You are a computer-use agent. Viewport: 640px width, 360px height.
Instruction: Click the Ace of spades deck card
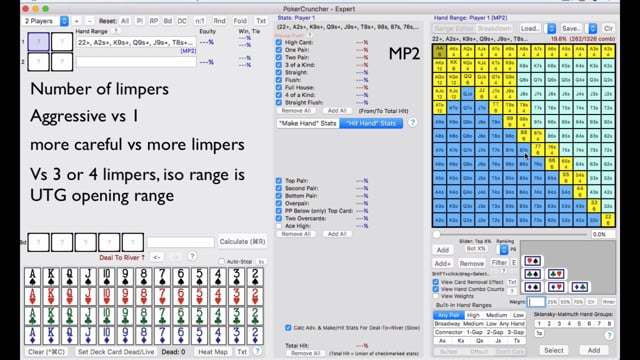pos(33,277)
